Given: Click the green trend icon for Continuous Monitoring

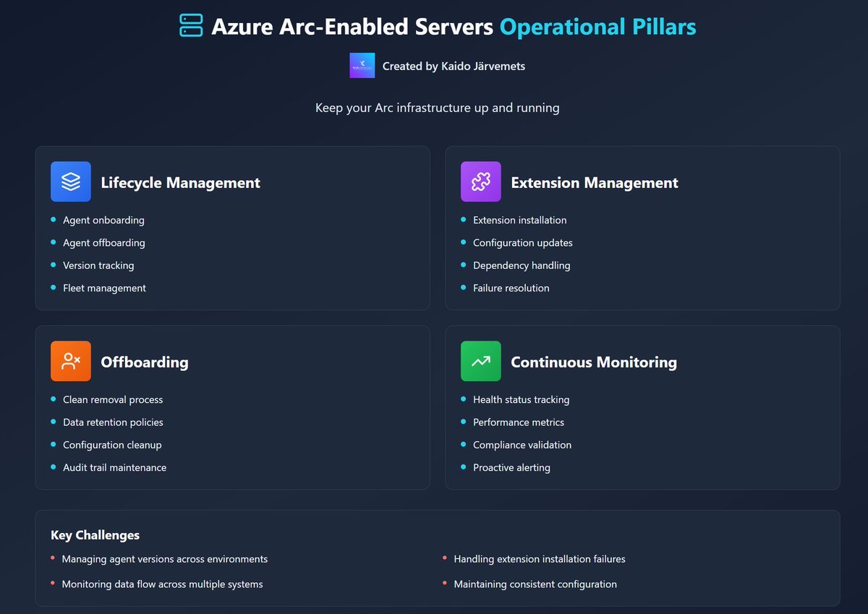Looking at the screenshot, I should pyautogui.click(x=481, y=361).
